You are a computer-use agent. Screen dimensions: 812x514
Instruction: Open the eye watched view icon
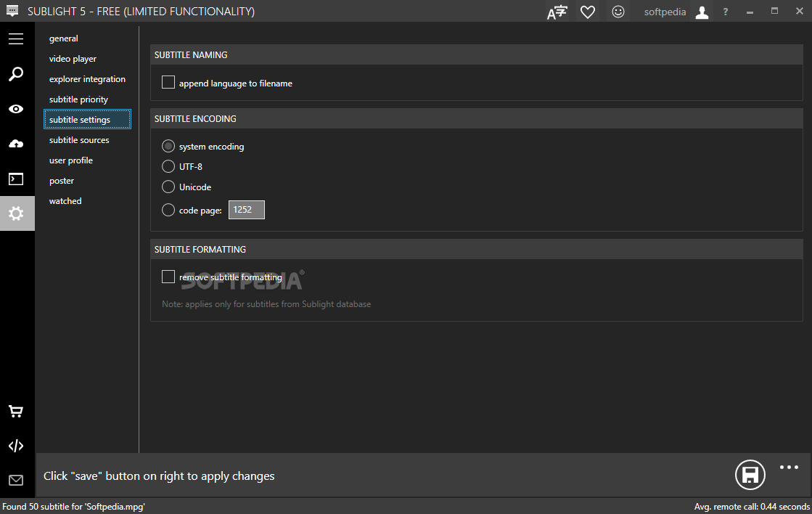click(16, 109)
